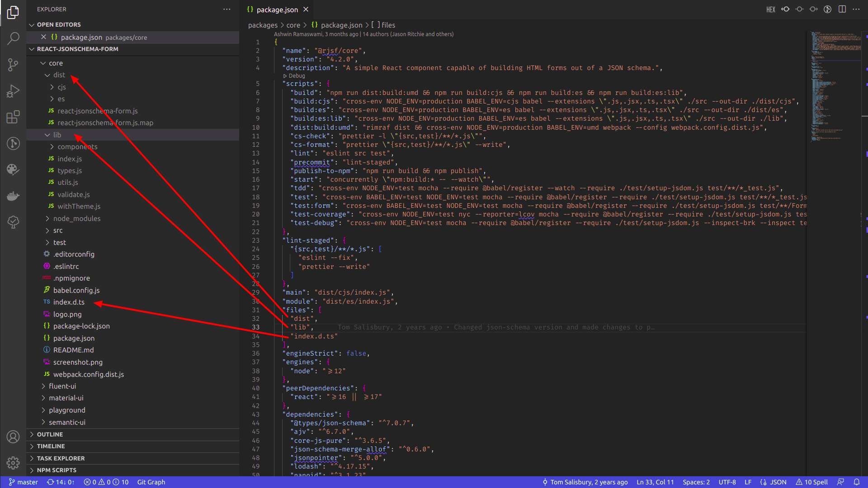
Task: Click the core breadcrumb above the editor
Action: (x=293, y=25)
